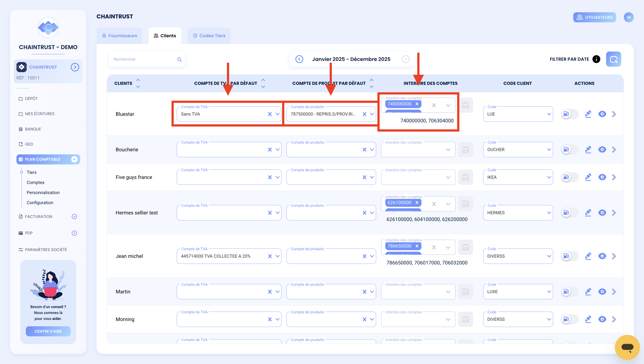Switch to the Fournisseurs tab
This screenshot has width=644, height=364.
point(119,36)
